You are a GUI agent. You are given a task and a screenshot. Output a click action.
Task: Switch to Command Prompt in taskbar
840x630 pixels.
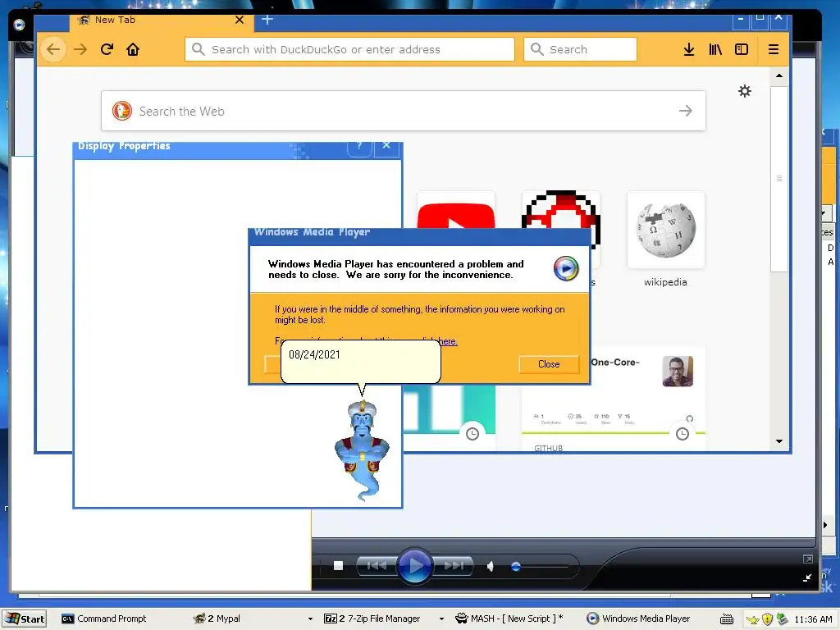click(104, 619)
